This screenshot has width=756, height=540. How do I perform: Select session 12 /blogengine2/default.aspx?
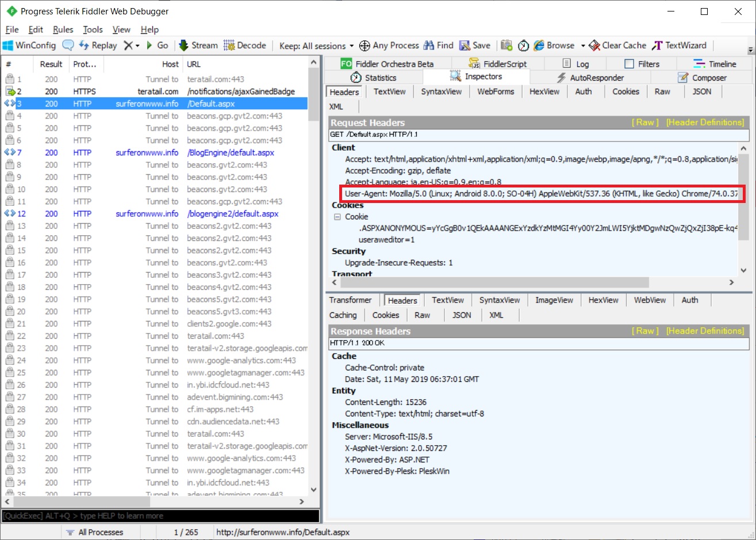coord(155,213)
